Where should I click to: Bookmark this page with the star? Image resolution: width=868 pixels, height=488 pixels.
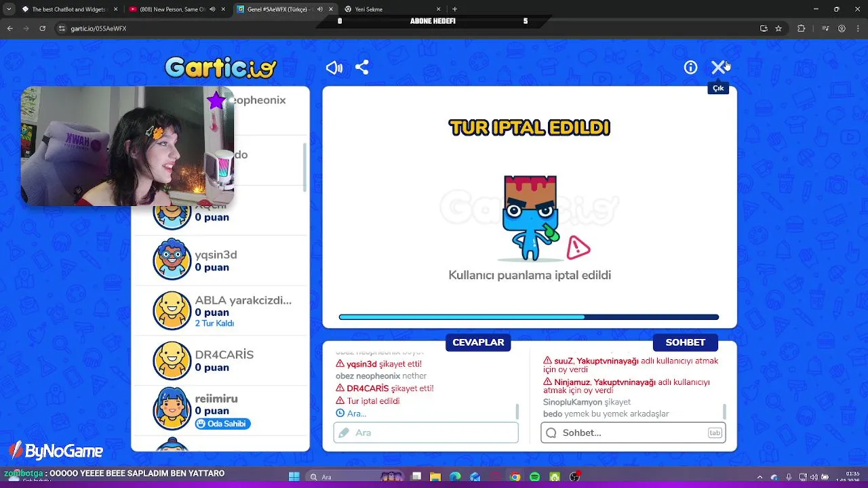(x=778, y=28)
